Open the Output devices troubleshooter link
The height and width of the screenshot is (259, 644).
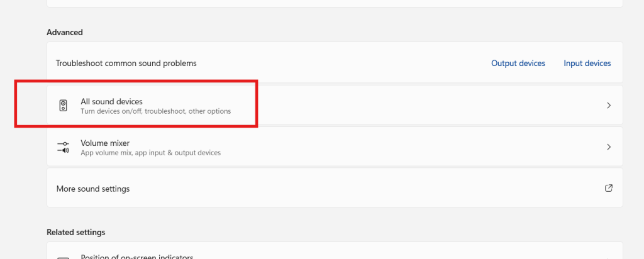click(518, 63)
